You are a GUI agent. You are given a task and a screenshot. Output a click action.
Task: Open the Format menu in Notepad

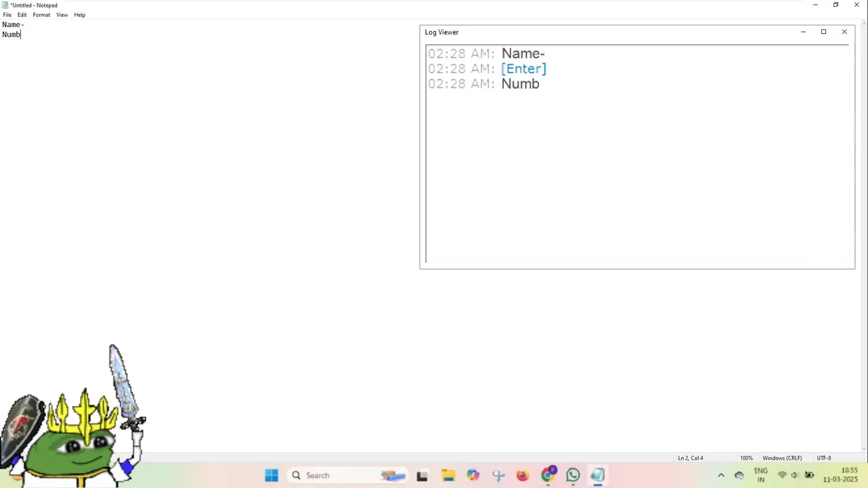[x=41, y=15]
